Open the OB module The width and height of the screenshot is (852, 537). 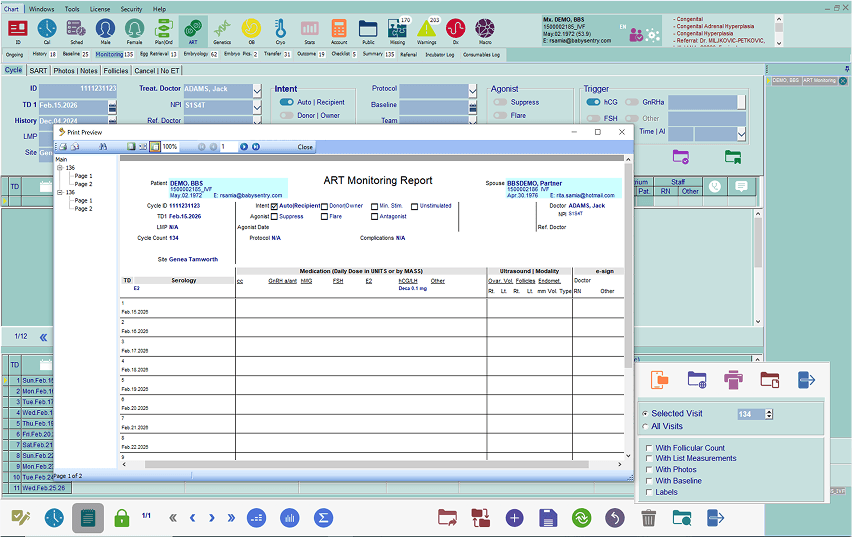251,32
